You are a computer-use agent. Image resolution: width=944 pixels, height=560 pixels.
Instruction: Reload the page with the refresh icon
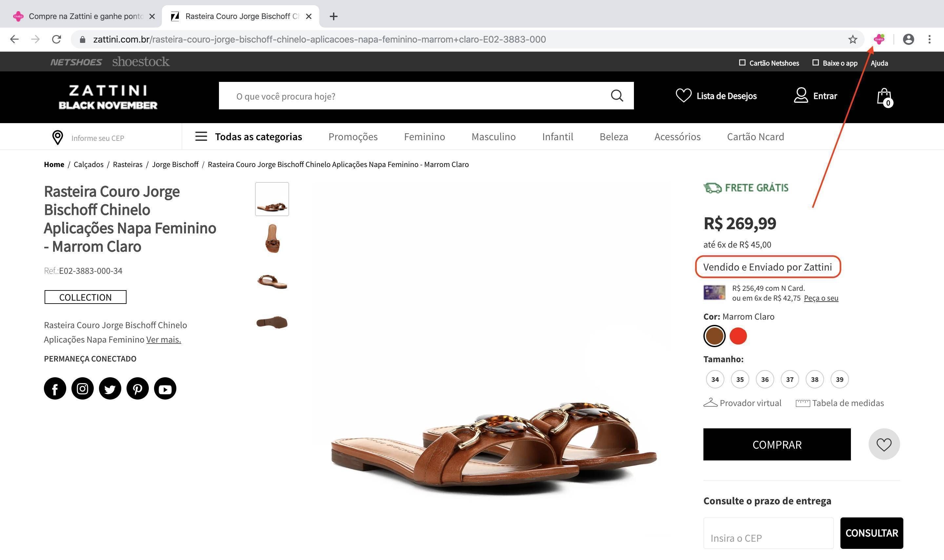56,39
